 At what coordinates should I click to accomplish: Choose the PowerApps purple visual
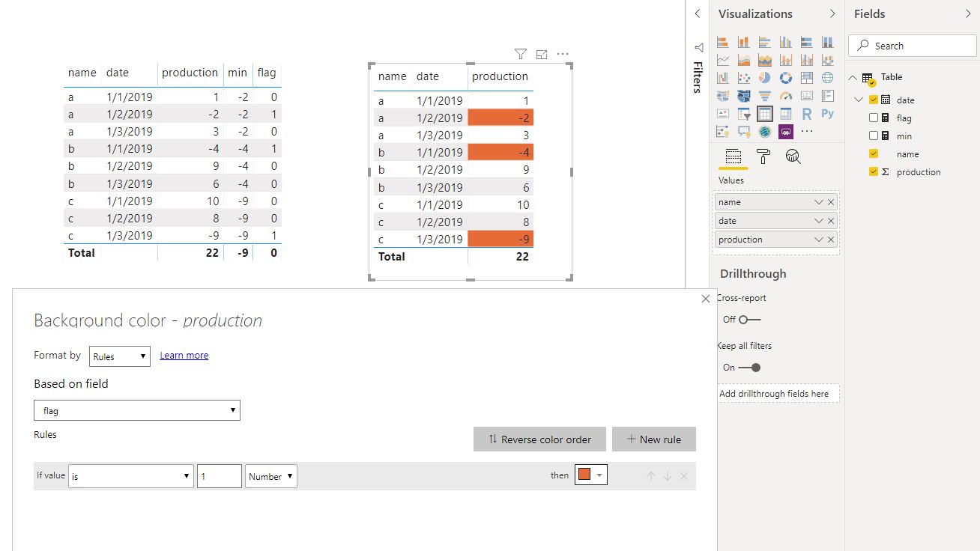(x=786, y=132)
